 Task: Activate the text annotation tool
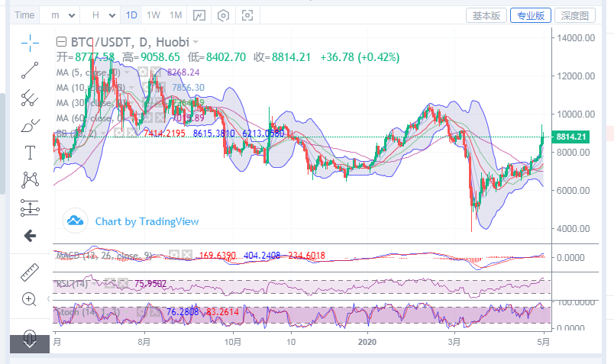click(30, 152)
